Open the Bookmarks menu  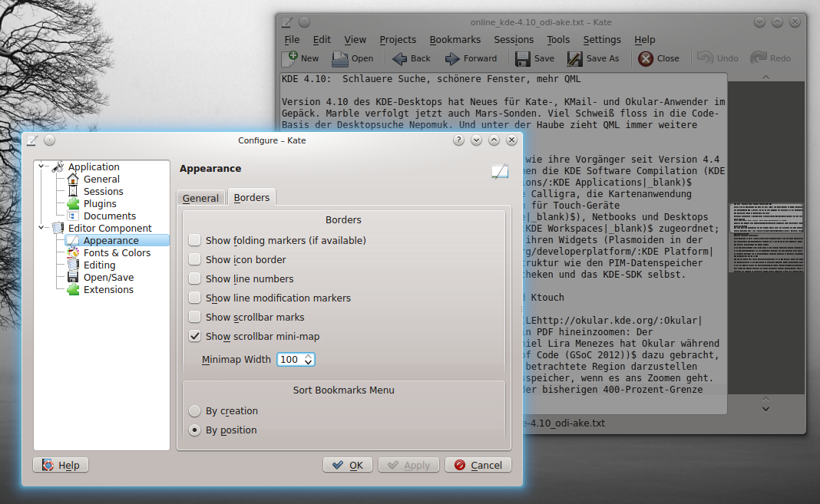click(x=455, y=40)
